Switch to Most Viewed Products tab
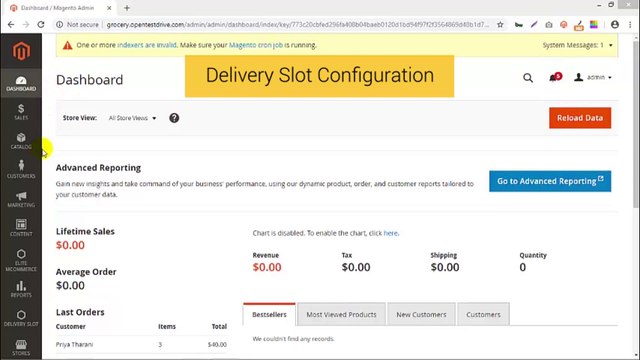640x360 pixels. point(342,314)
